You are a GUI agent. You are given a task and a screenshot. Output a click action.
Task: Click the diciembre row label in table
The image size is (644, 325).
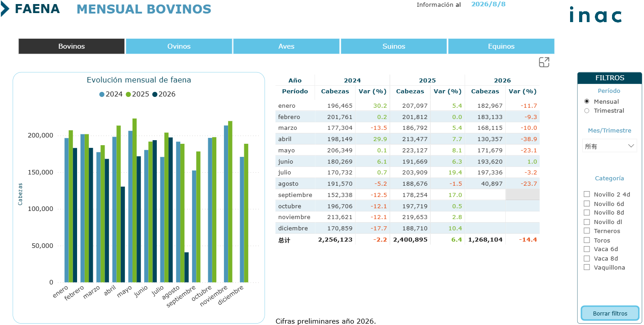[293, 228]
